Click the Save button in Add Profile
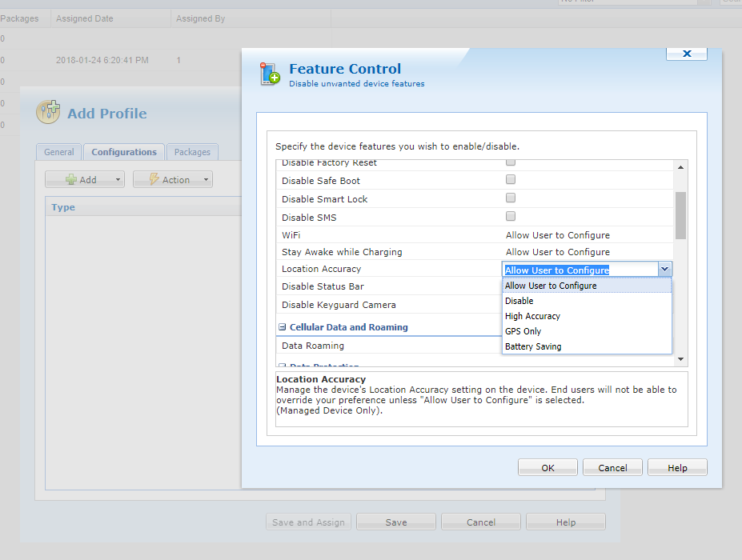The image size is (742, 560). click(x=396, y=522)
